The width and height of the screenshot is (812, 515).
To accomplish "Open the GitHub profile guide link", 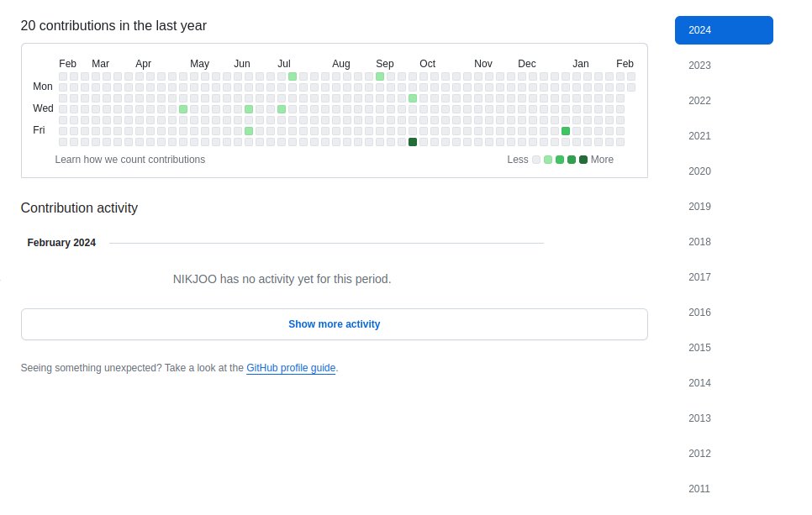I will click(x=291, y=368).
